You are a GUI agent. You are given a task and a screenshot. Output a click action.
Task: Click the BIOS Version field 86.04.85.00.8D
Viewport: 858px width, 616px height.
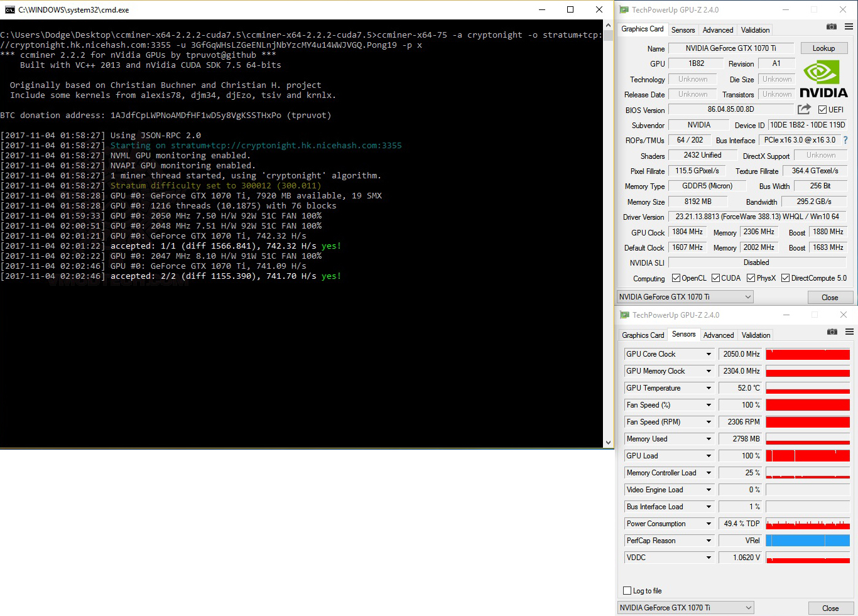[731, 109]
